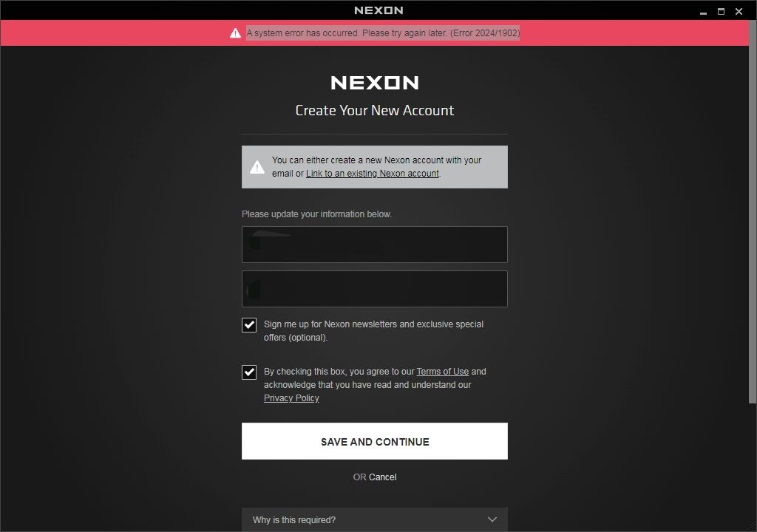Close the Nexon window
757x532 pixels.
(739, 11)
